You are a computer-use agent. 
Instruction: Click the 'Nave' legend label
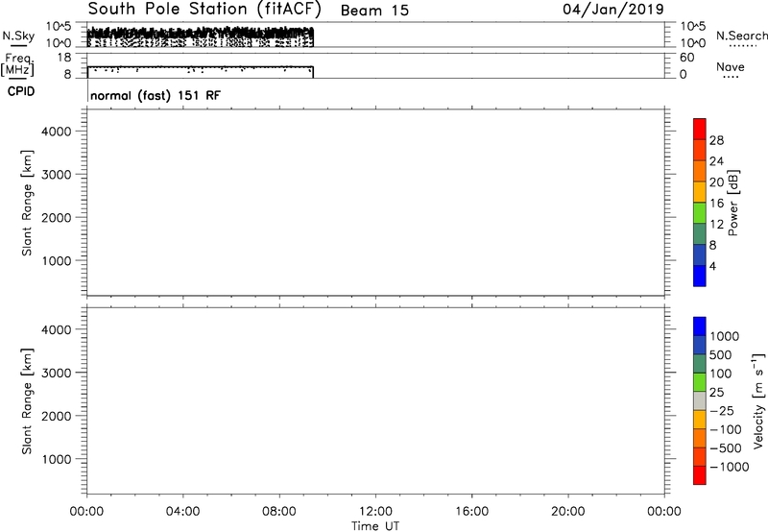pos(731,66)
